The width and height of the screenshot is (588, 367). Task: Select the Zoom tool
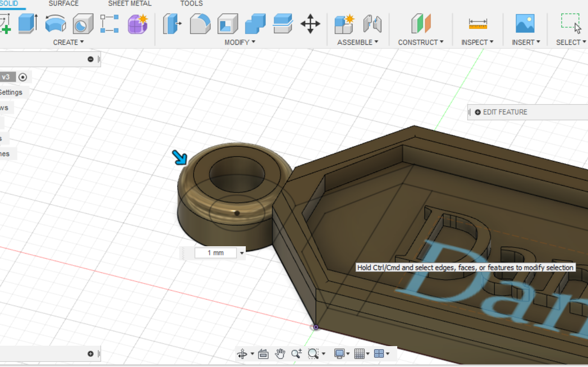(x=297, y=354)
